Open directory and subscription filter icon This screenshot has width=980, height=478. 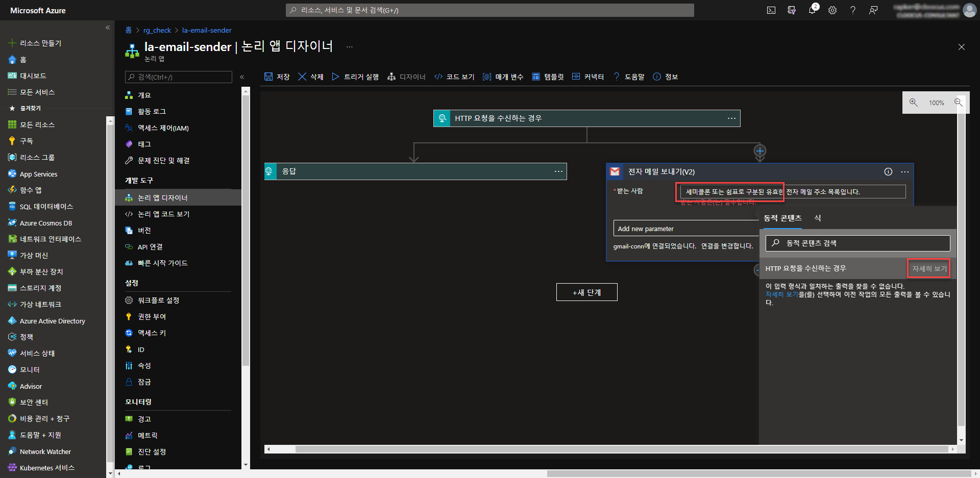click(x=792, y=10)
